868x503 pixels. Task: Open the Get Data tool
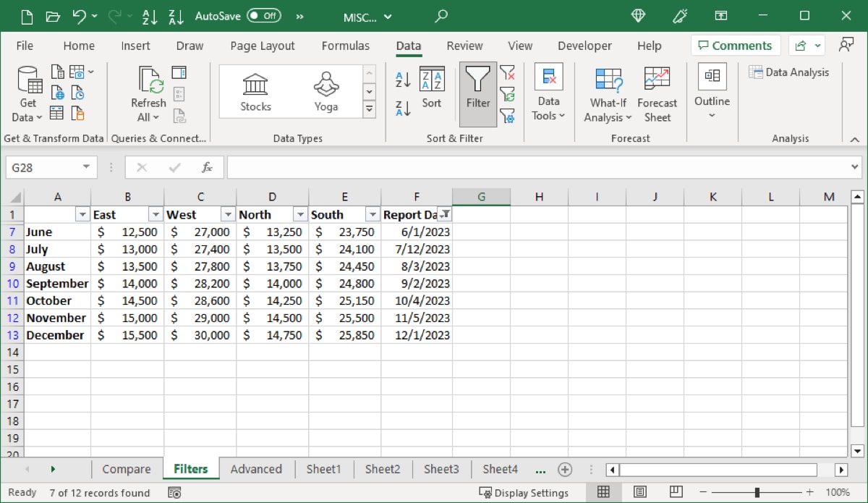[27, 93]
